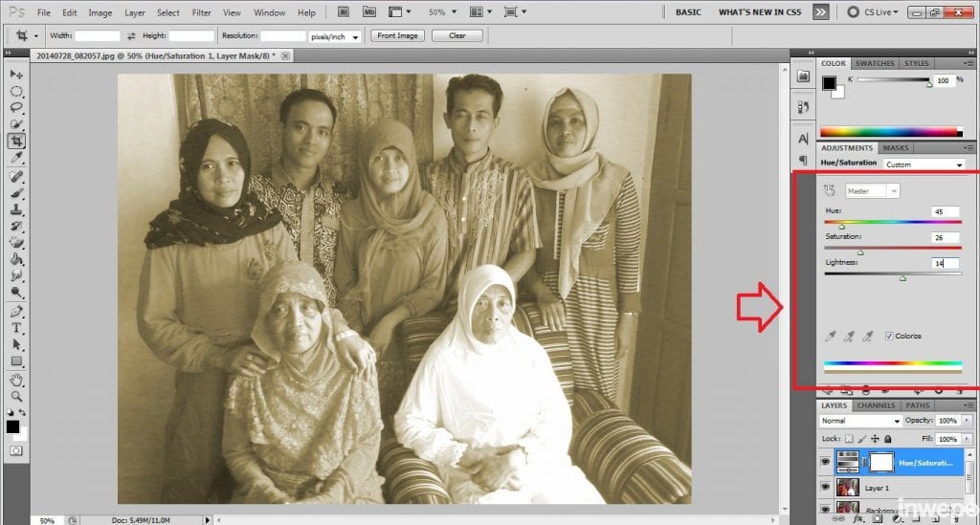Select the Quick Selection tool
Image resolution: width=980 pixels, height=525 pixels.
pos(16,124)
